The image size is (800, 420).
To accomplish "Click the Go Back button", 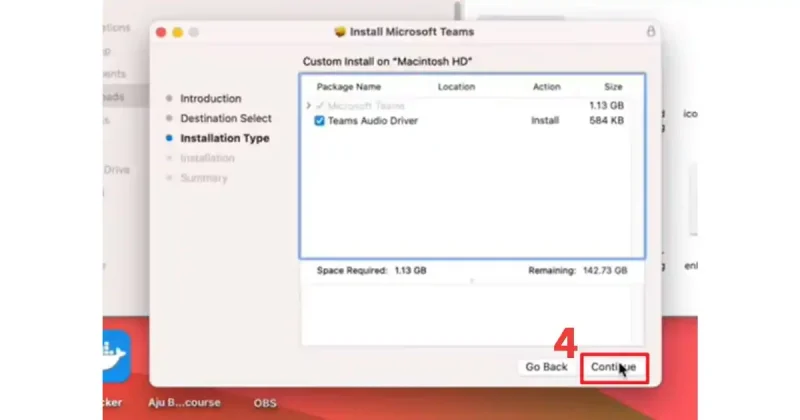I will coord(546,367).
